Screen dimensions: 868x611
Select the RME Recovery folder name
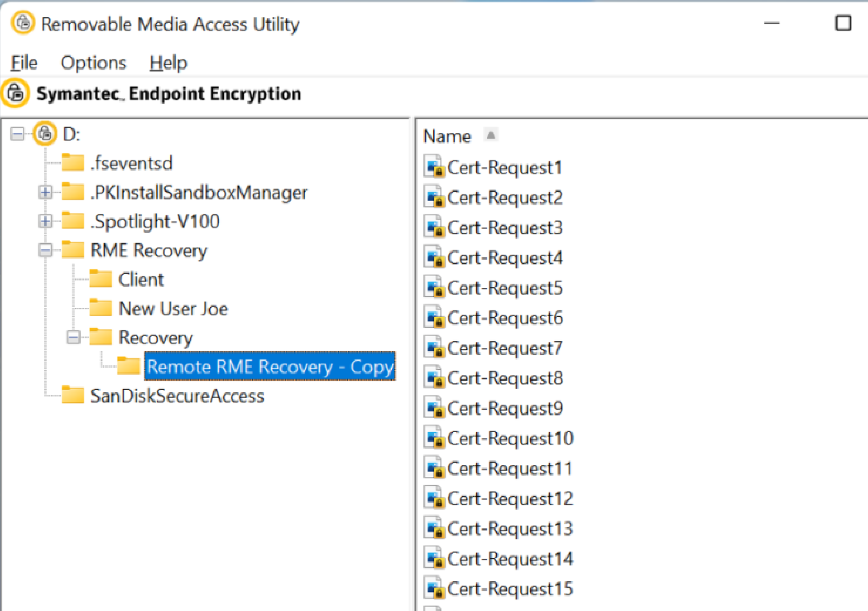click(149, 250)
